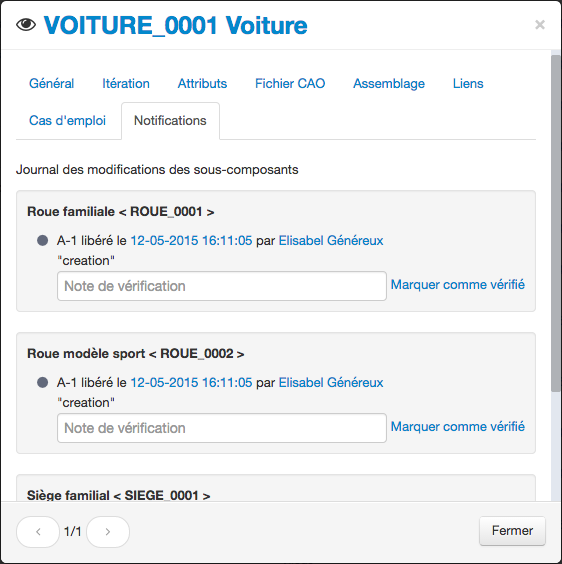Select the Notifications tab
This screenshot has width=562, height=564.
tap(170, 120)
